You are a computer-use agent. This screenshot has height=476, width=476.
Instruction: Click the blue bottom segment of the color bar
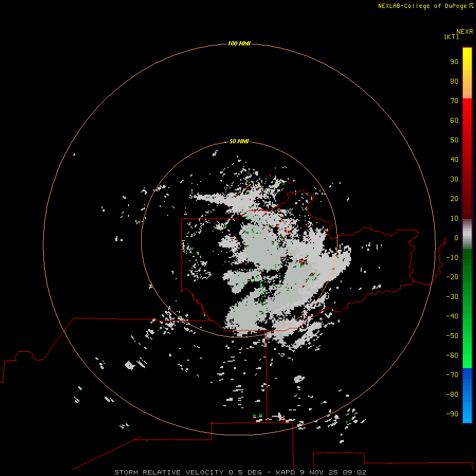467,396
